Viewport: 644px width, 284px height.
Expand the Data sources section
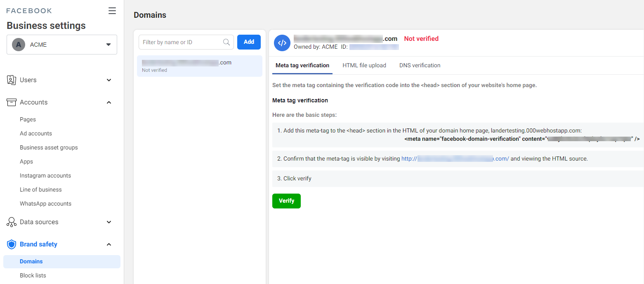coord(109,222)
